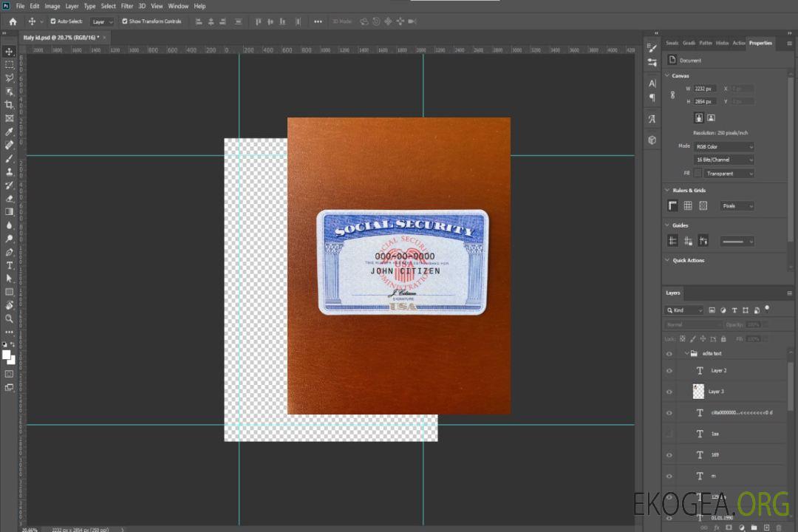The height and width of the screenshot is (532, 798).
Task: Select the Brush tool
Action: pyautogui.click(x=9, y=158)
